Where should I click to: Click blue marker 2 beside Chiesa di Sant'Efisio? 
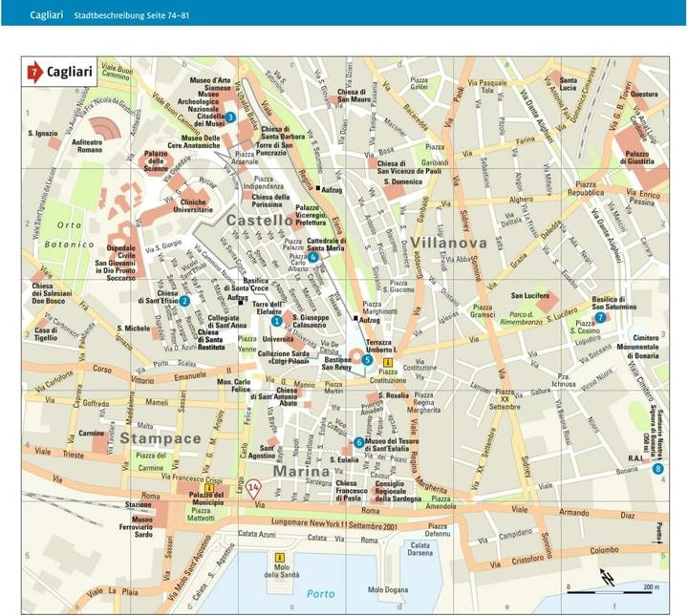tap(184, 301)
